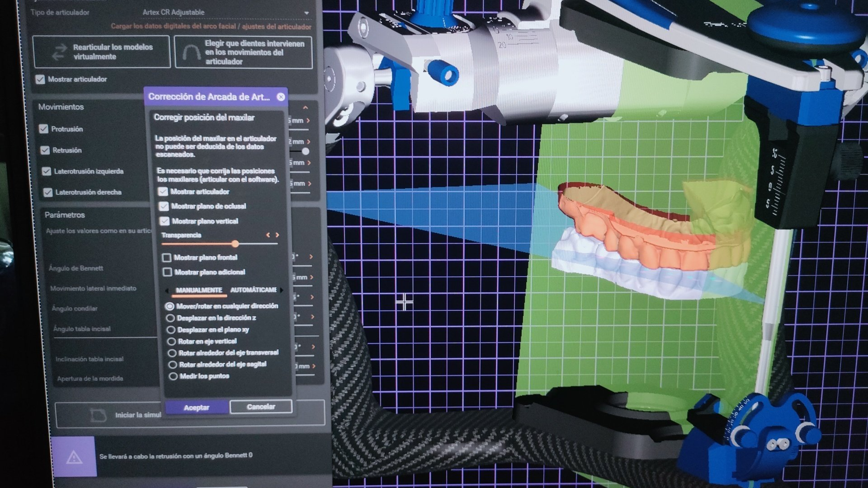Select the Manualmente tab
Image resolution: width=868 pixels, height=488 pixels.
199,290
